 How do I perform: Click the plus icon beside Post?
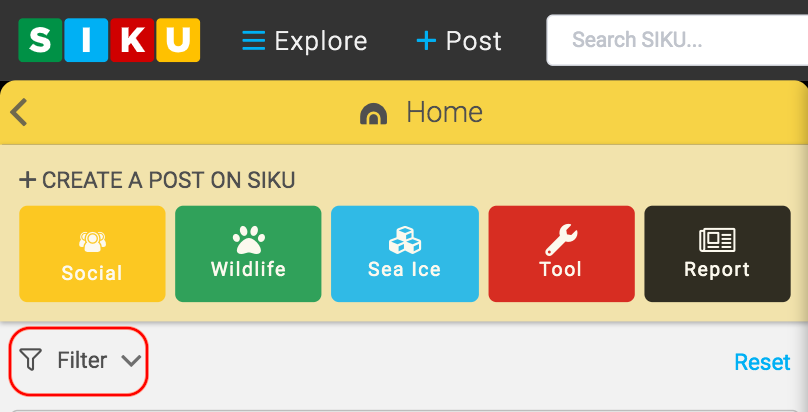coord(426,41)
